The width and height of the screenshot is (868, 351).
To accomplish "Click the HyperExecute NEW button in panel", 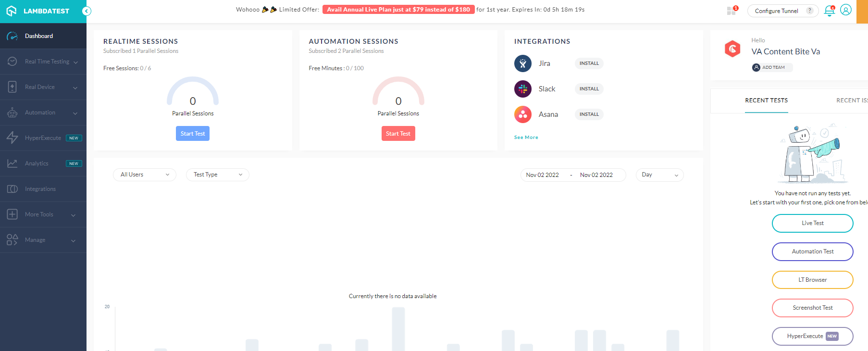I will [813, 336].
